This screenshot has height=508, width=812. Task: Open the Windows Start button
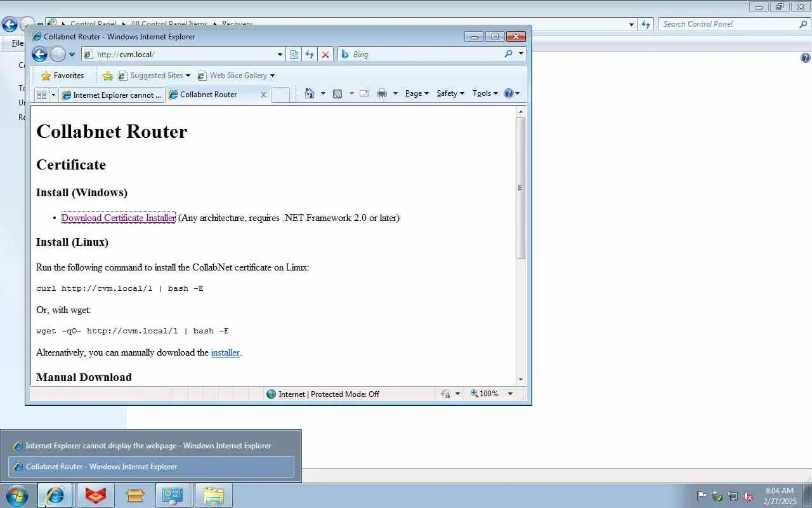point(17,495)
